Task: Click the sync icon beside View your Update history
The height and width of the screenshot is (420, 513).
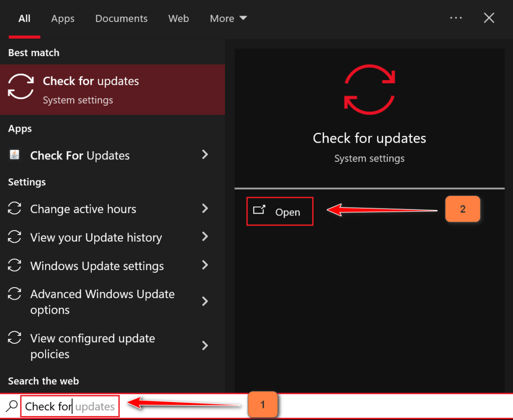Action: pyautogui.click(x=15, y=237)
